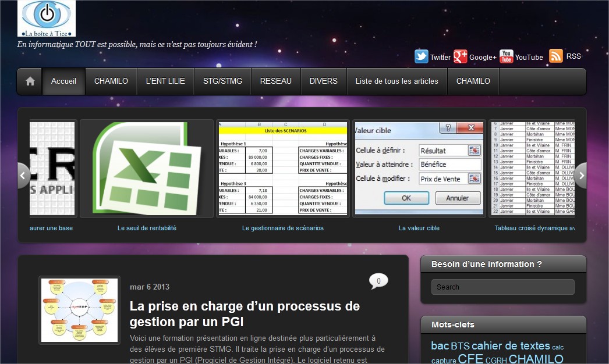Go to home via house icon
This screenshot has height=364, width=609.
[x=30, y=81]
